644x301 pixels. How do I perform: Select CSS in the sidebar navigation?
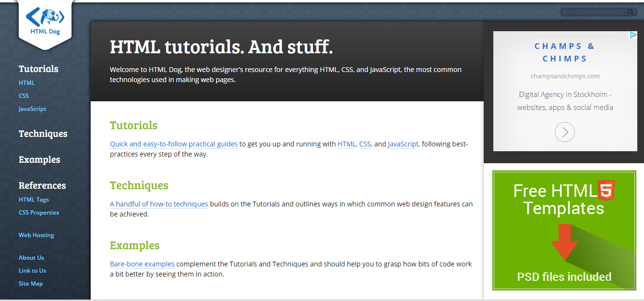tap(24, 96)
